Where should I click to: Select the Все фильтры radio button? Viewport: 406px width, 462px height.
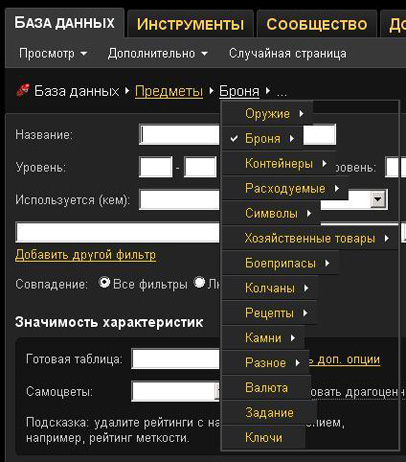104,283
